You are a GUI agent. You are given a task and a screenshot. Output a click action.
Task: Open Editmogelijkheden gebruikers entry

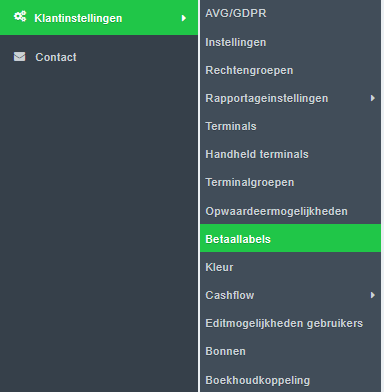point(290,323)
